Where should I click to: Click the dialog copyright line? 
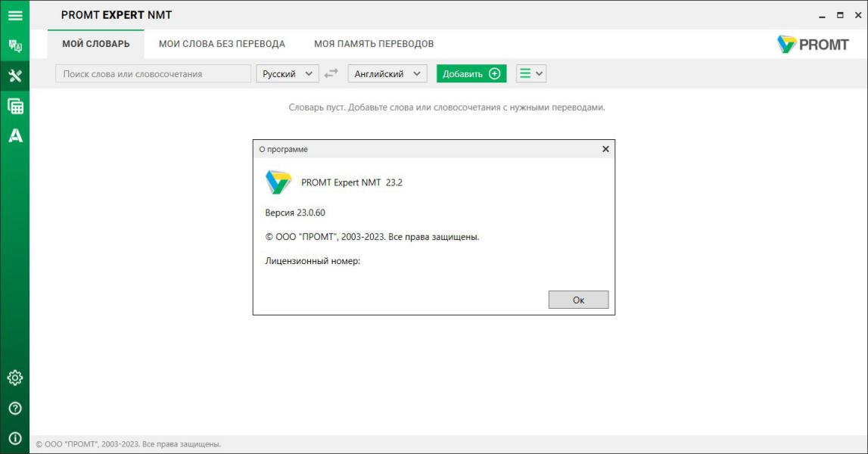(x=372, y=237)
